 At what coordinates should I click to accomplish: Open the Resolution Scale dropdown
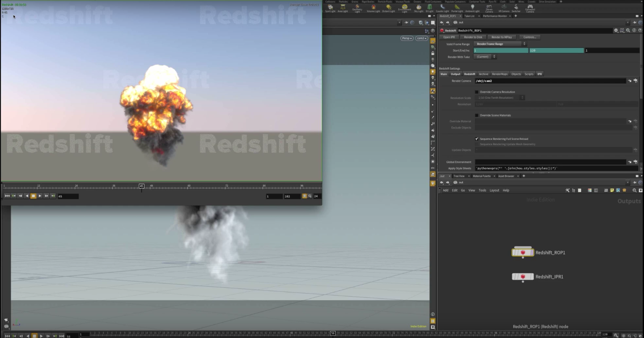pyautogui.click(x=500, y=98)
